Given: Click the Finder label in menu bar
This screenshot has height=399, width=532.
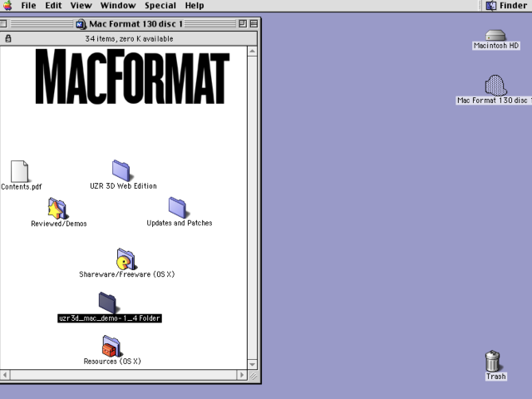Looking at the screenshot, I should pos(514,6).
